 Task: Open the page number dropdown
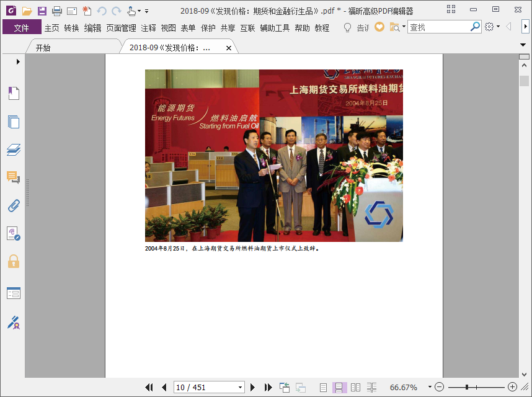point(240,388)
